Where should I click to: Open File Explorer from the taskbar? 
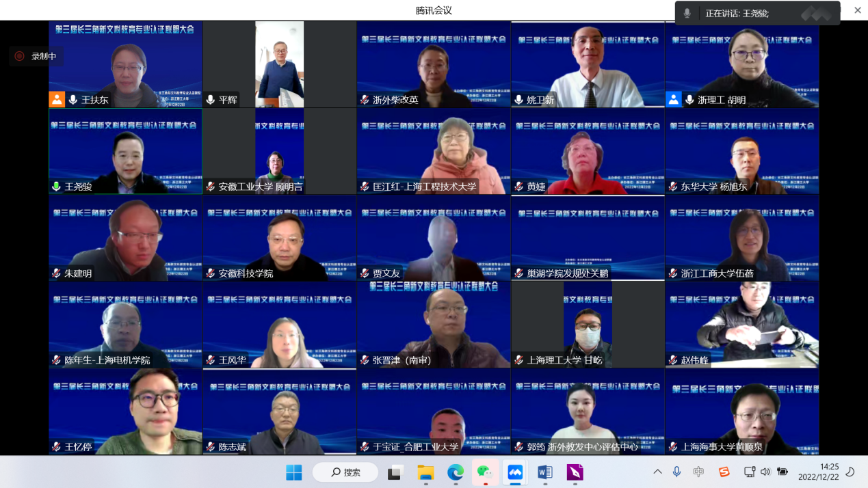click(425, 472)
